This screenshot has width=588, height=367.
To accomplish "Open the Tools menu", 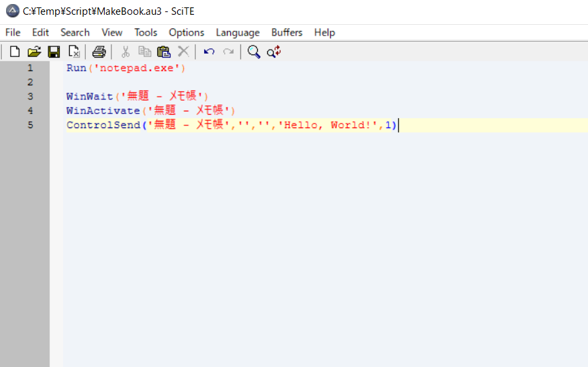I will pos(146,32).
